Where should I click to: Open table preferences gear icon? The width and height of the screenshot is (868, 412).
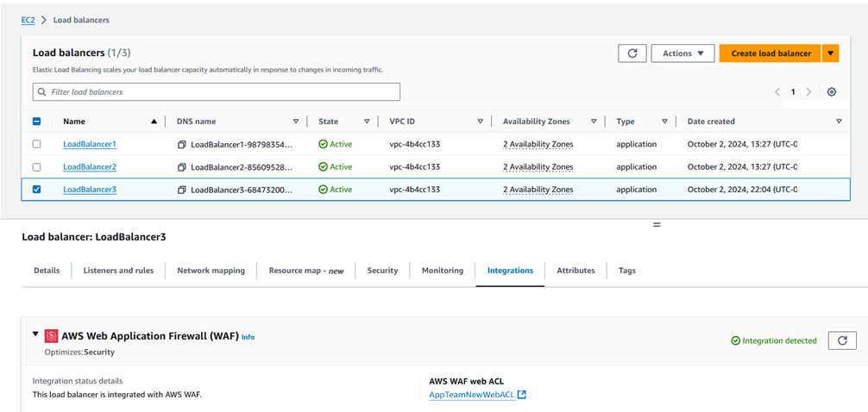[831, 92]
